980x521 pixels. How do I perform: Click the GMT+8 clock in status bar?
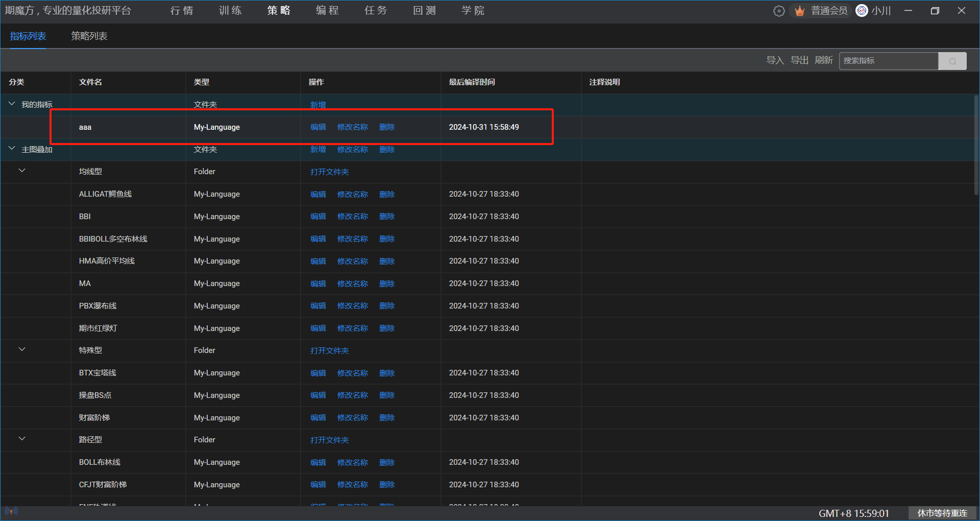click(x=854, y=513)
